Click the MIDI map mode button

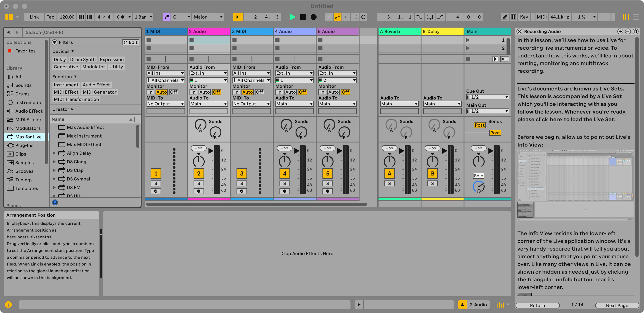point(542,17)
